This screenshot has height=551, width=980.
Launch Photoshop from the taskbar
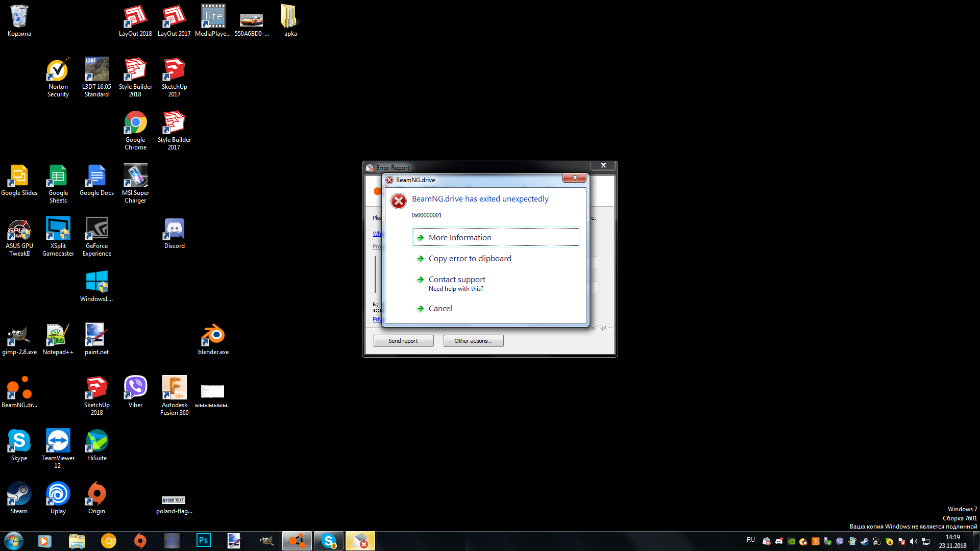pyautogui.click(x=203, y=541)
